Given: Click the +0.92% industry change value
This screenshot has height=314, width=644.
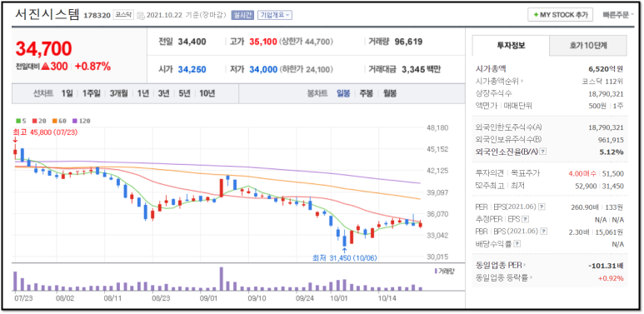Looking at the screenshot, I should 611,278.
